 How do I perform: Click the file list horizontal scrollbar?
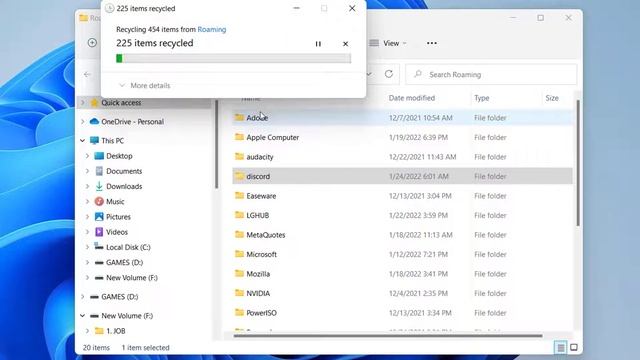[388, 336]
